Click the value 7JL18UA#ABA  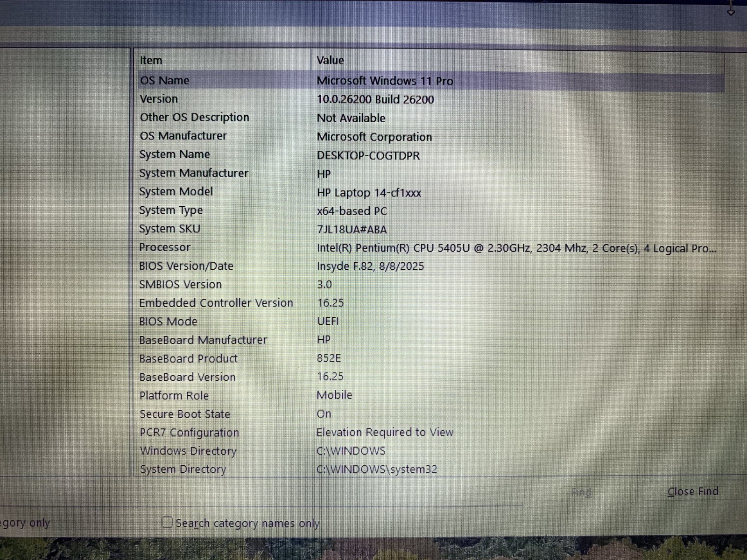352,230
